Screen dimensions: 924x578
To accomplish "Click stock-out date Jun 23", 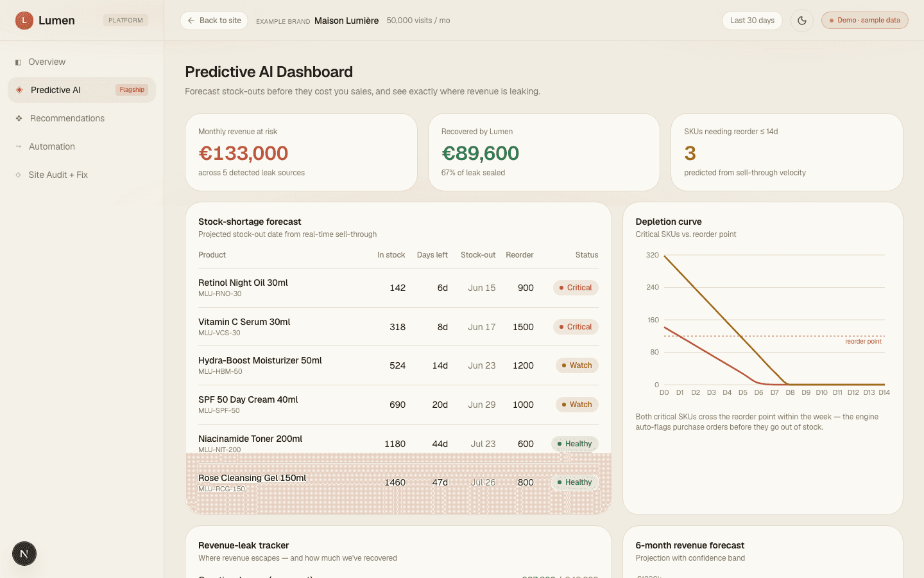I will coord(481,365).
